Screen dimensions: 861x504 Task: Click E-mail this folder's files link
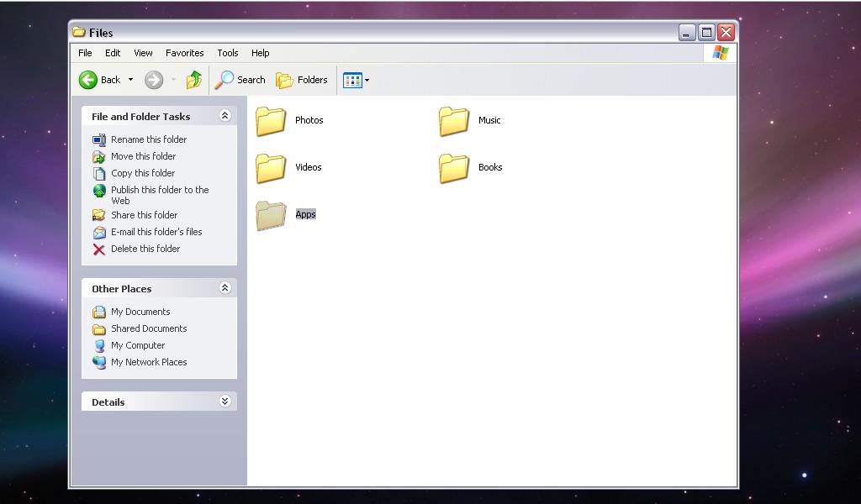pos(156,232)
